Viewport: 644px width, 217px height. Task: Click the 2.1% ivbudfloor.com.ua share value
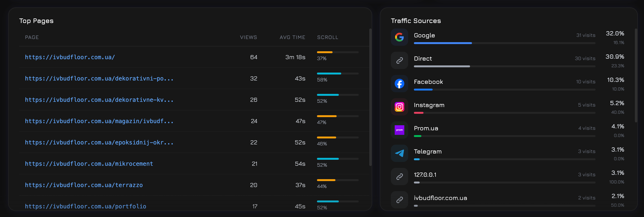click(618, 196)
